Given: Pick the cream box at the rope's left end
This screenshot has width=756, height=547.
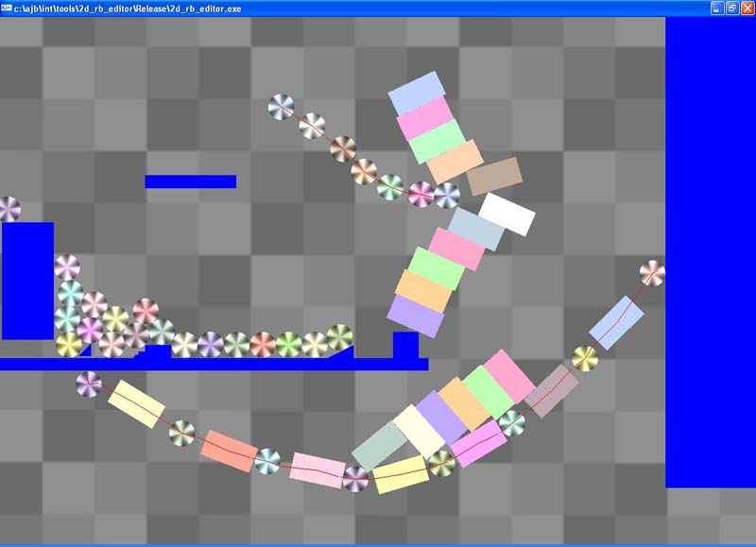Looking at the screenshot, I should tap(136, 403).
